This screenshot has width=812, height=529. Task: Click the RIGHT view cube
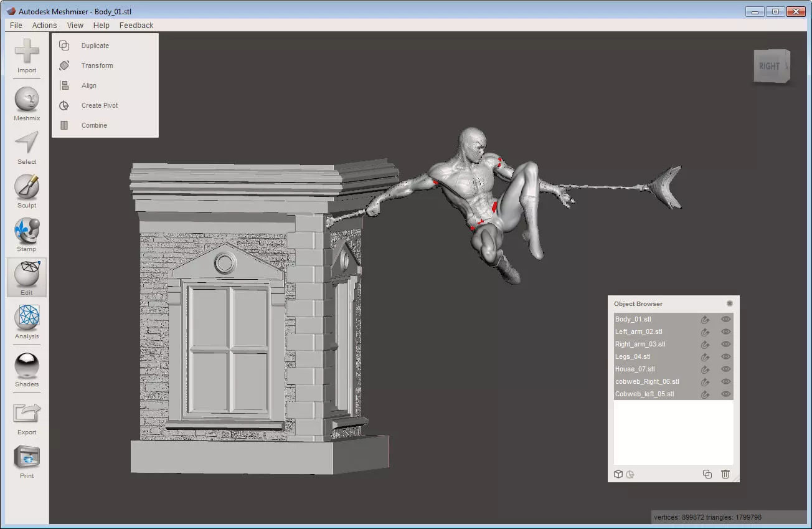pyautogui.click(x=772, y=65)
